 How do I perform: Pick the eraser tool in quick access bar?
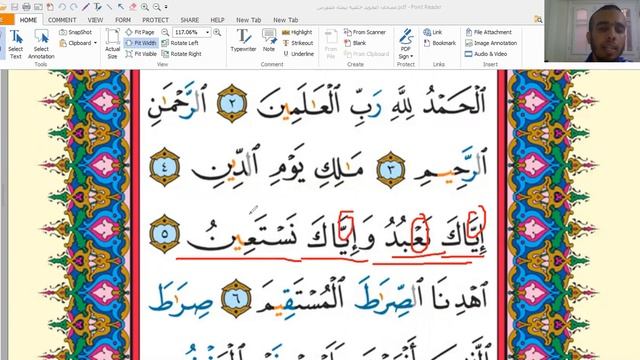click(x=133, y=7)
